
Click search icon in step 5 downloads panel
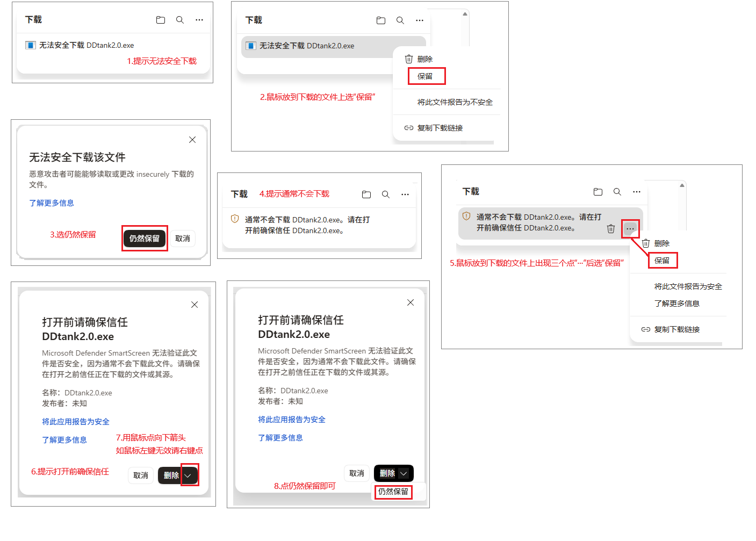click(x=617, y=192)
